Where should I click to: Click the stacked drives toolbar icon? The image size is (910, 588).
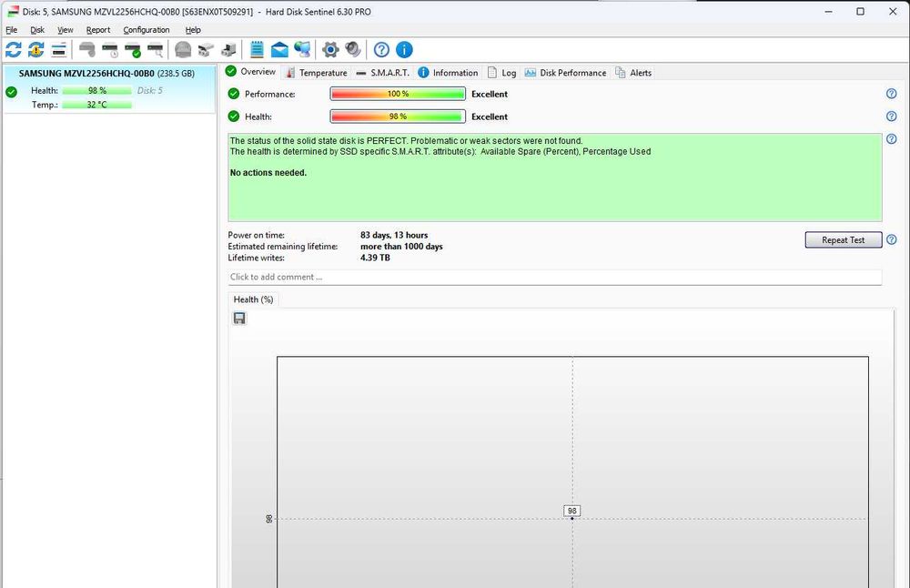[206, 50]
